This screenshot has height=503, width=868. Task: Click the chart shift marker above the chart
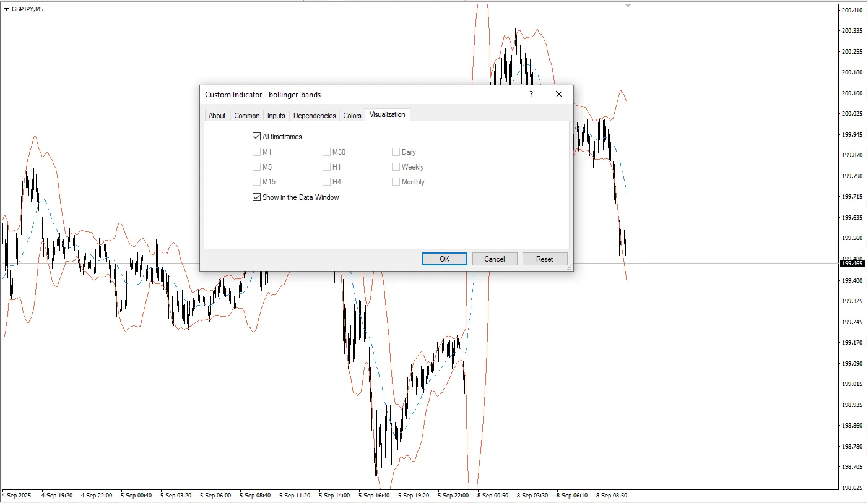click(x=628, y=5)
